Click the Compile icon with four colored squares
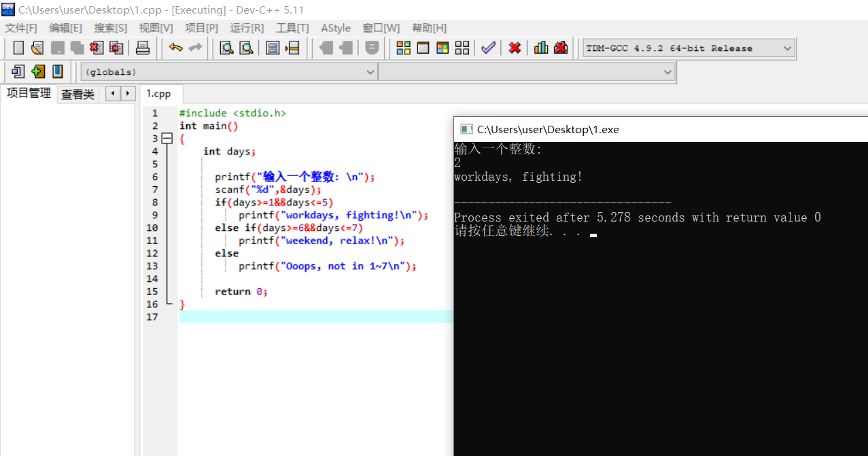Viewport: 868px width, 456px height. click(x=404, y=48)
